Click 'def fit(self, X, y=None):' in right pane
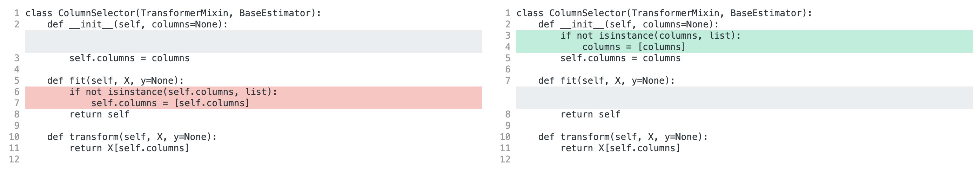The image size is (980, 173). [606, 81]
